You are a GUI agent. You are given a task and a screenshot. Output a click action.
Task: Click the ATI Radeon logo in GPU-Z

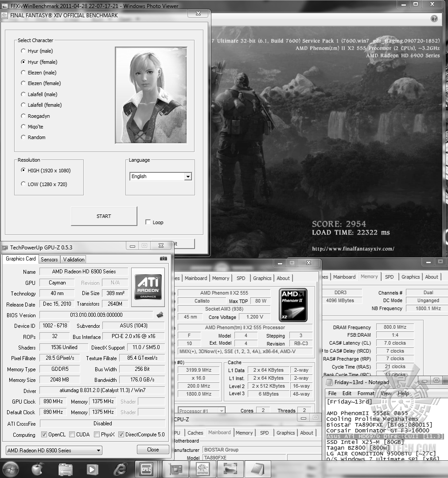[x=148, y=287]
